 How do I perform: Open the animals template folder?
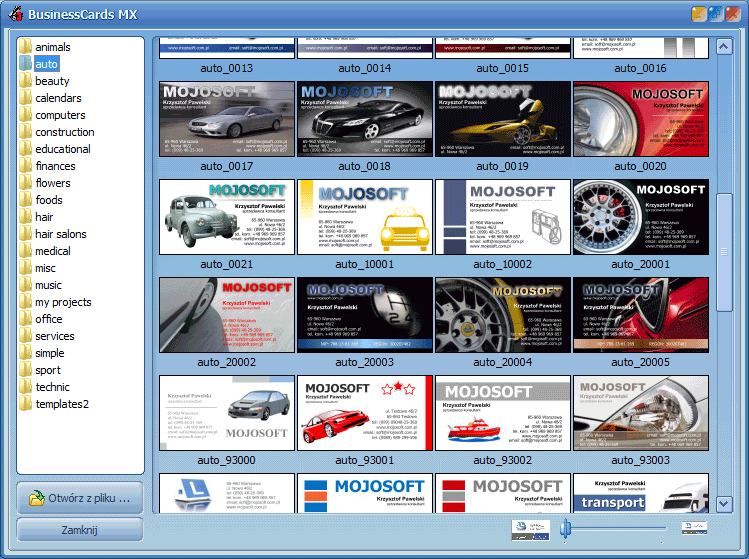pyautogui.click(x=53, y=47)
